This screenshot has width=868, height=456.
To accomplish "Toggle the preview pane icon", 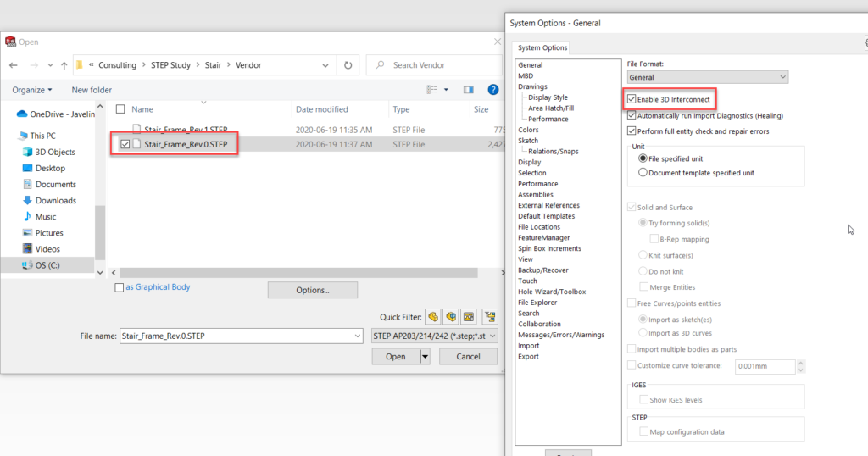I will pos(468,90).
